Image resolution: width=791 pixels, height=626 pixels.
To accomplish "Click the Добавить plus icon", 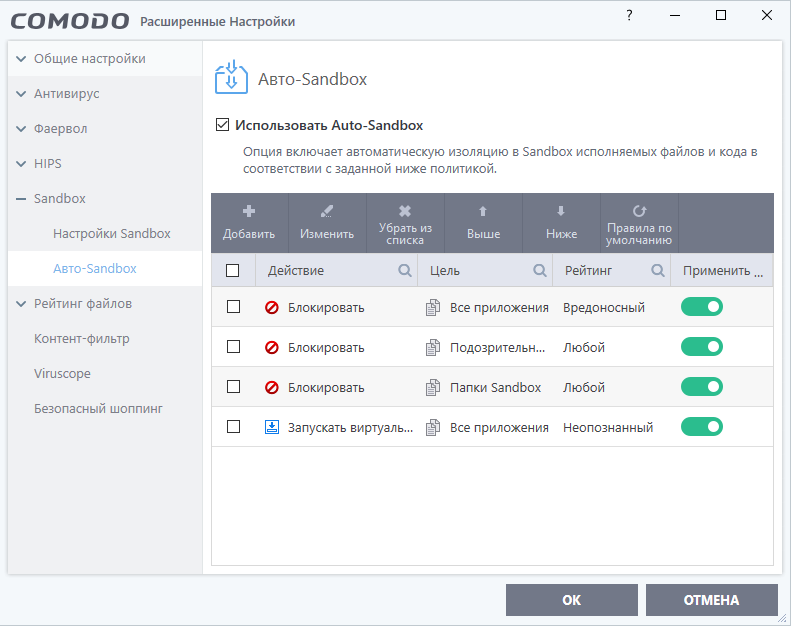I will pos(249,211).
